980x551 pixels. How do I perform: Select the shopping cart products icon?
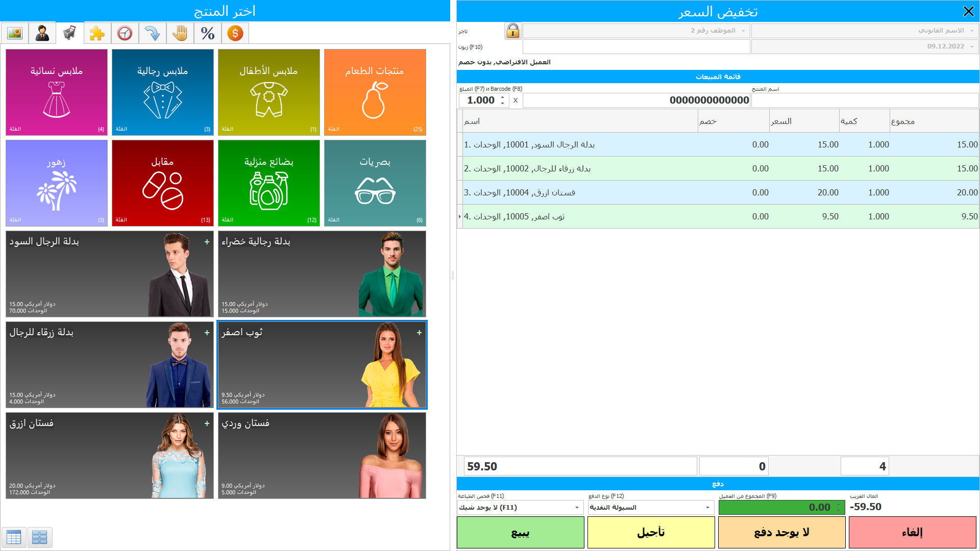coord(69,33)
